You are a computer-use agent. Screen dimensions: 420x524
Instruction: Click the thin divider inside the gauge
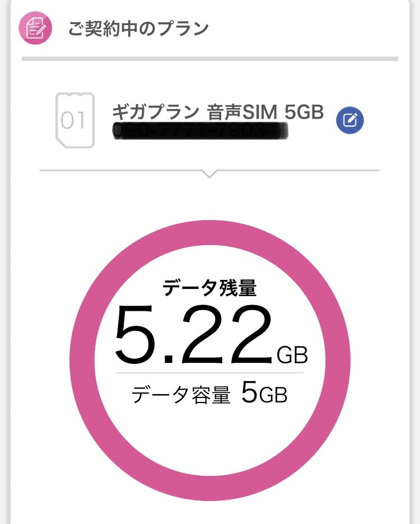(209, 372)
